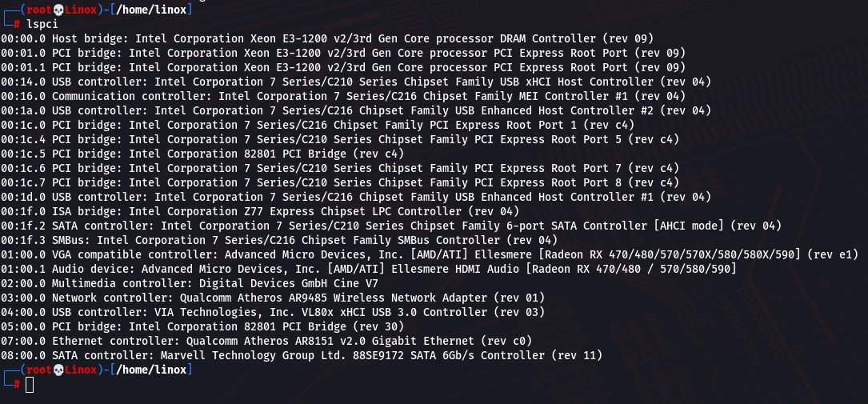
Task: Click the /home/linox path in top prompt
Action: click(x=151, y=10)
